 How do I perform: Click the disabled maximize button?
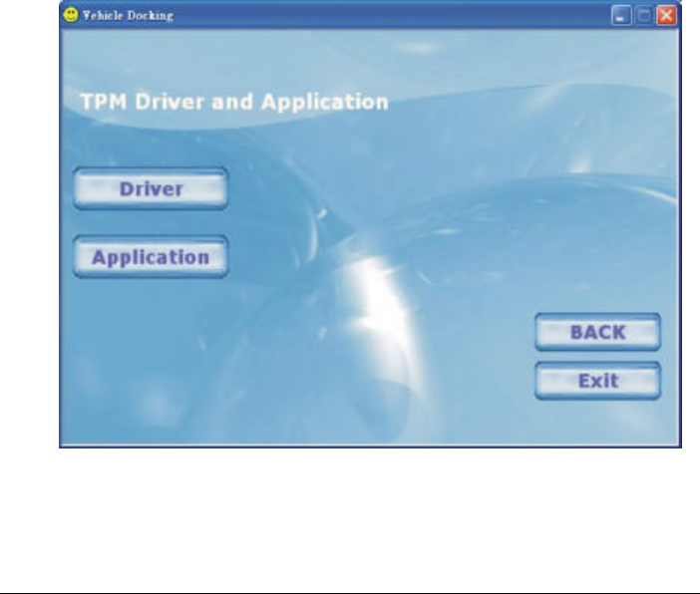coord(644,16)
